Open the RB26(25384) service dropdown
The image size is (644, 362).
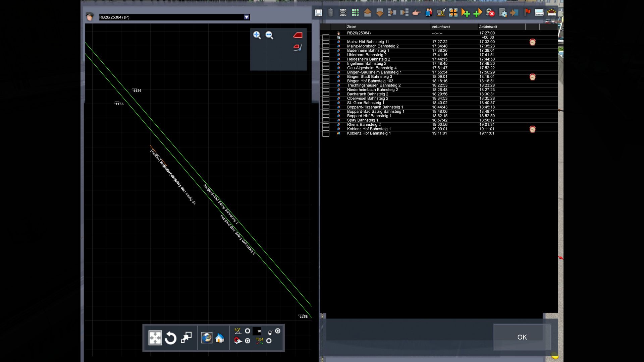click(247, 17)
